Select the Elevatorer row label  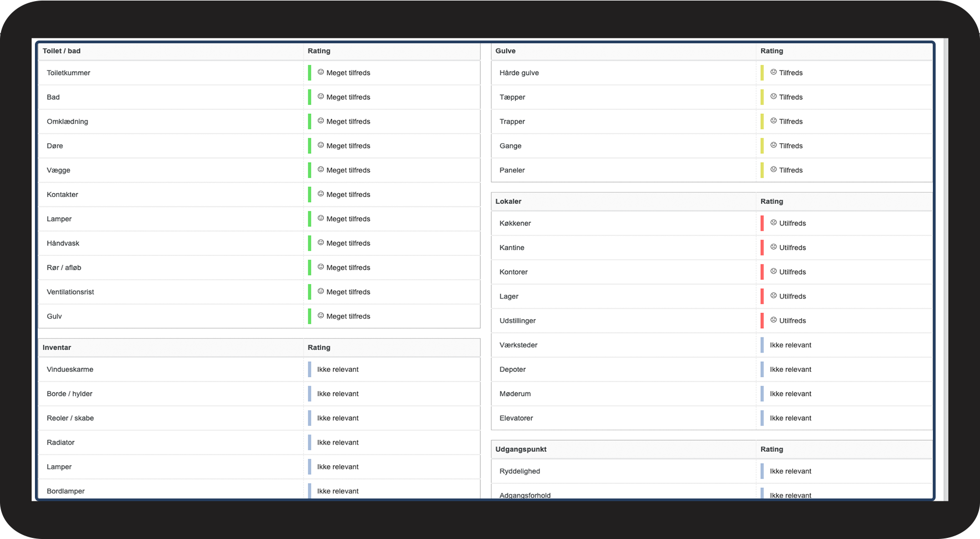pos(516,418)
